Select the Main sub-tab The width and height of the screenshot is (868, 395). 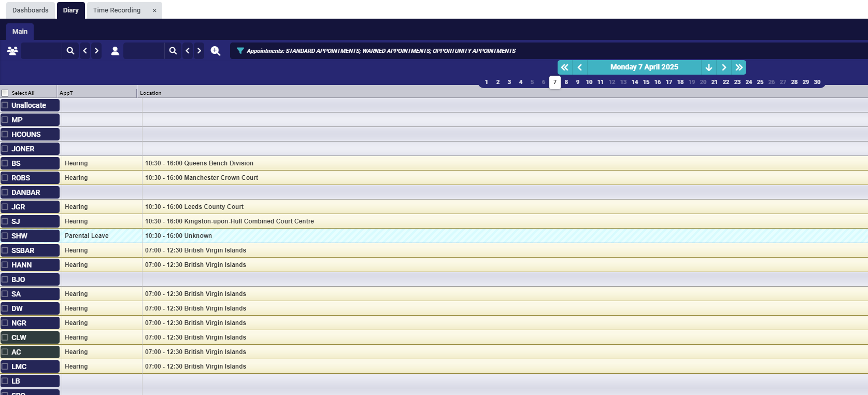click(20, 32)
